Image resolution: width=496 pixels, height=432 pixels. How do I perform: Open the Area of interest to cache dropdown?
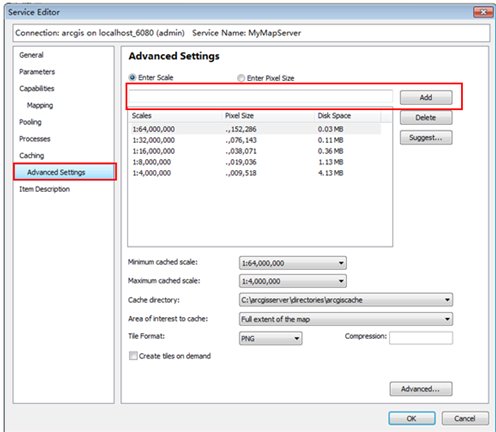click(346, 319)
